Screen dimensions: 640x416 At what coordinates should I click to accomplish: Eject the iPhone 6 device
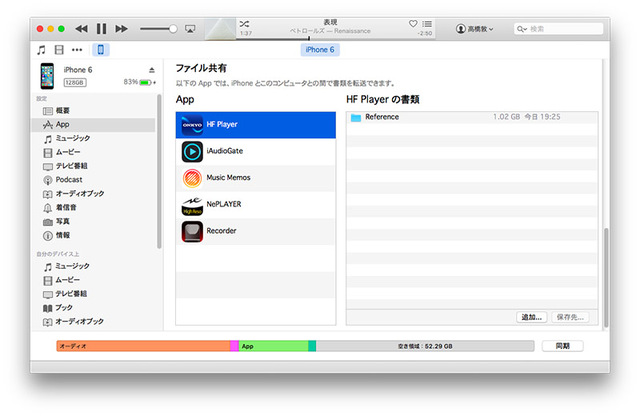(x=152, y=70)
